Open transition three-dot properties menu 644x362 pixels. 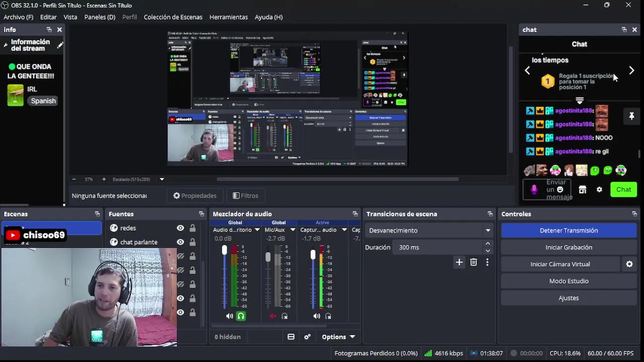tap(487, 262)
